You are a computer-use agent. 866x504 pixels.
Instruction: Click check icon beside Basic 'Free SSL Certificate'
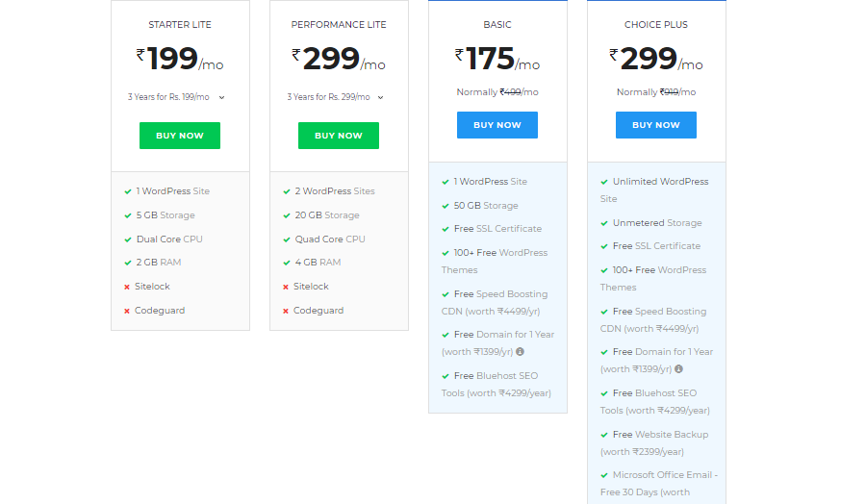[446, 229]
